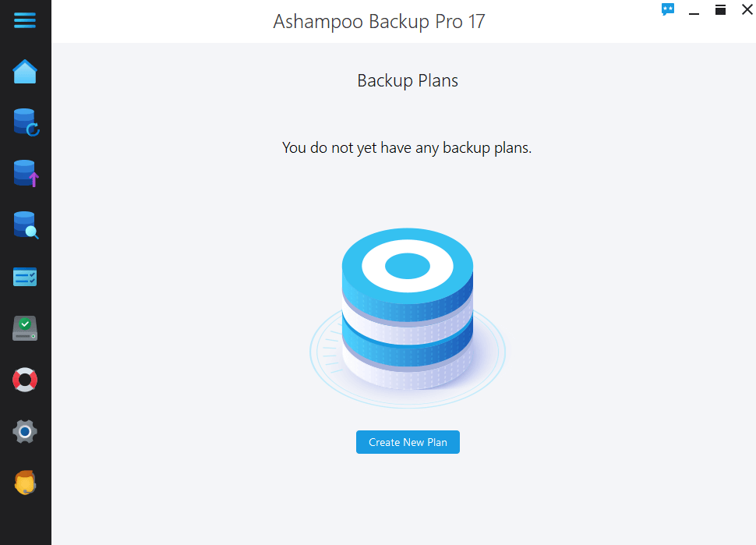This screenshot has width=756, height=545.
Task: Open the backup icon with circular arrow
Action: 25,122
